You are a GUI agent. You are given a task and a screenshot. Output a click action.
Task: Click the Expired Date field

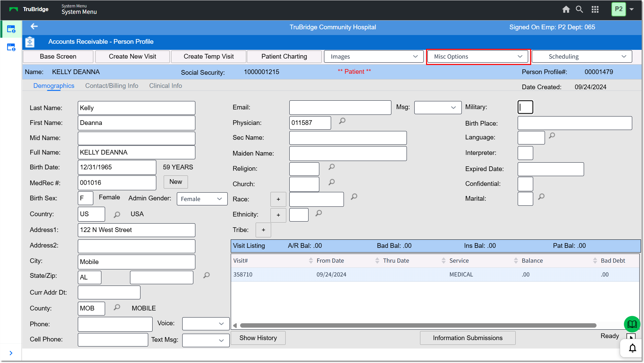click(x=551, y=169)
